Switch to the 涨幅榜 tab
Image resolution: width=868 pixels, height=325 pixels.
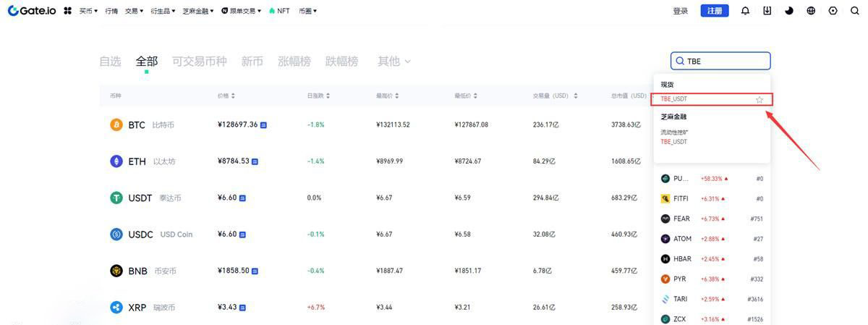coord(294,62)
